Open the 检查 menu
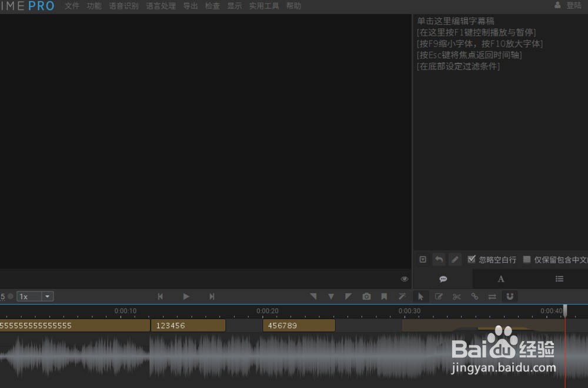The width and height of the screenshot is (588, 388). pyautogui.click(x=213, y=6)
